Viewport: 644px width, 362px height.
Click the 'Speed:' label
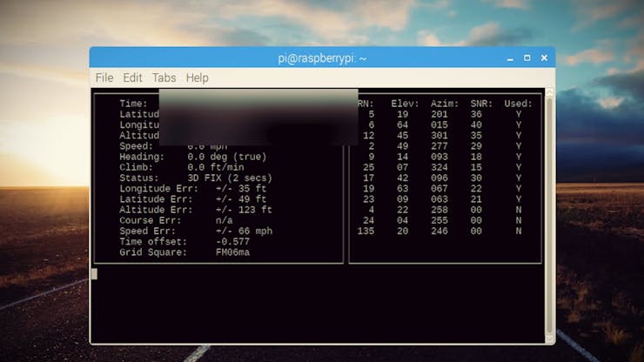137,146
